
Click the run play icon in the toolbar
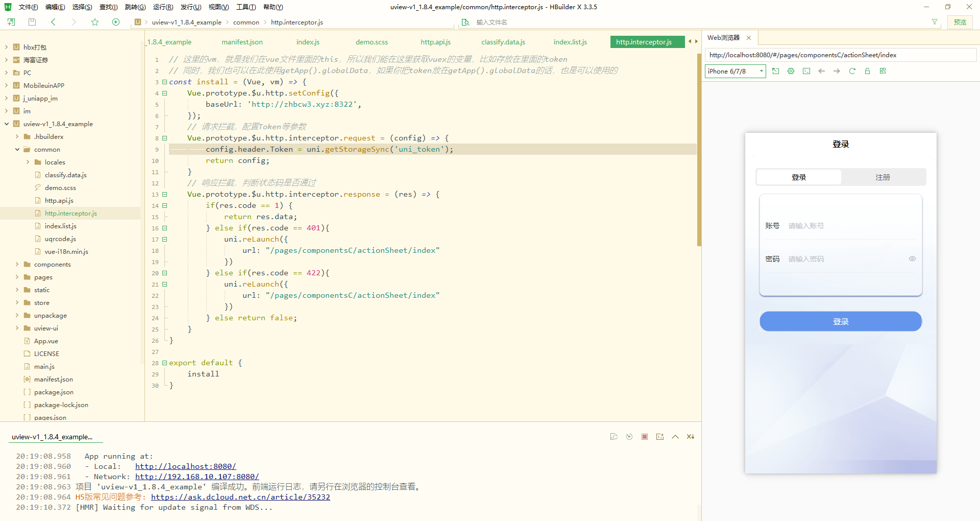(x=116, y=22)
